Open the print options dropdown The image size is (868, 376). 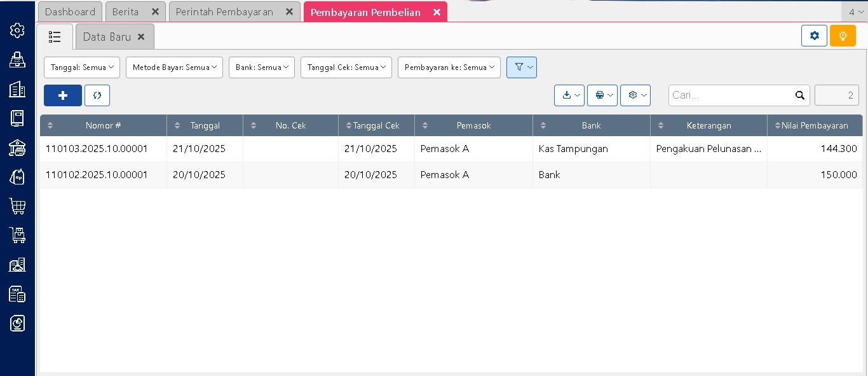pos(602,95)
